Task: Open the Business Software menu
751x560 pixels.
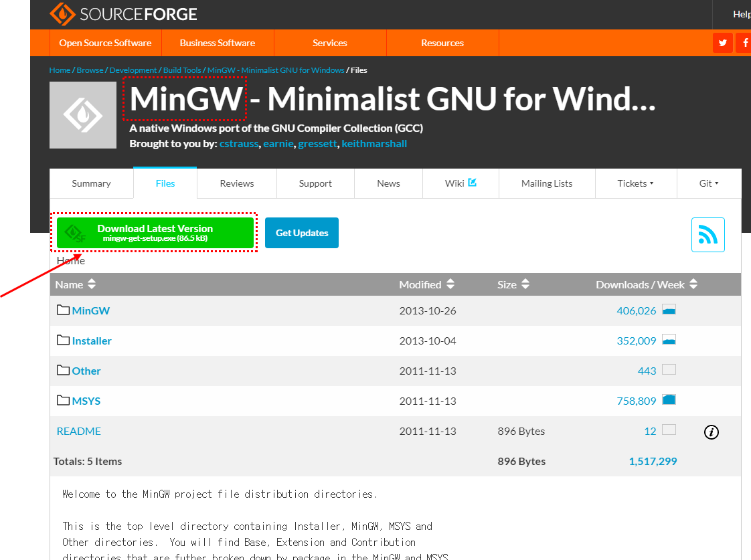Action: click(218, 43)
